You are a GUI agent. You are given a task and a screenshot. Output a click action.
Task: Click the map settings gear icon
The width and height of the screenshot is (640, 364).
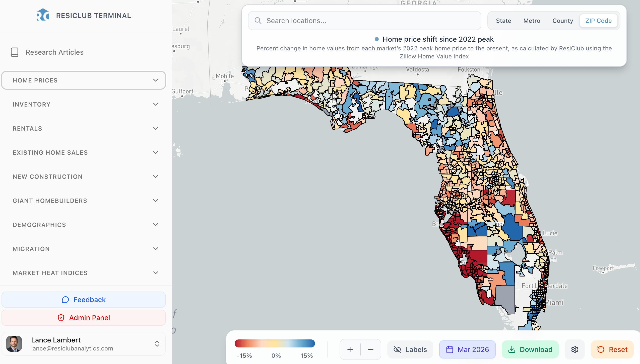coord(574,349)
